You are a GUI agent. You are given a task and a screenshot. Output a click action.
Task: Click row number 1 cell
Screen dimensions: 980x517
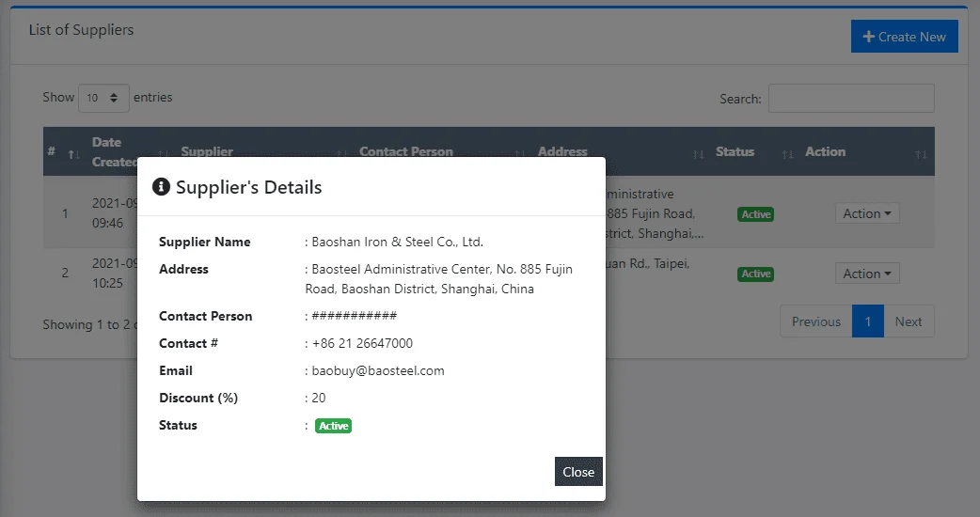[65, 213]
